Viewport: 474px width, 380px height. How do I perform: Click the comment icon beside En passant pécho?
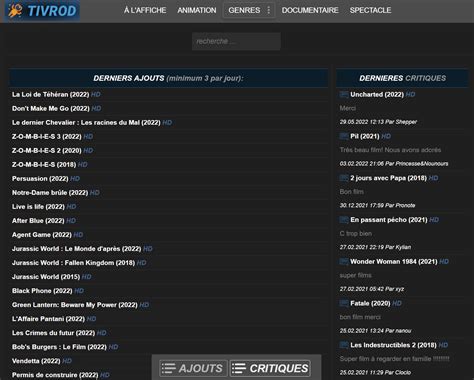(344, 219)
